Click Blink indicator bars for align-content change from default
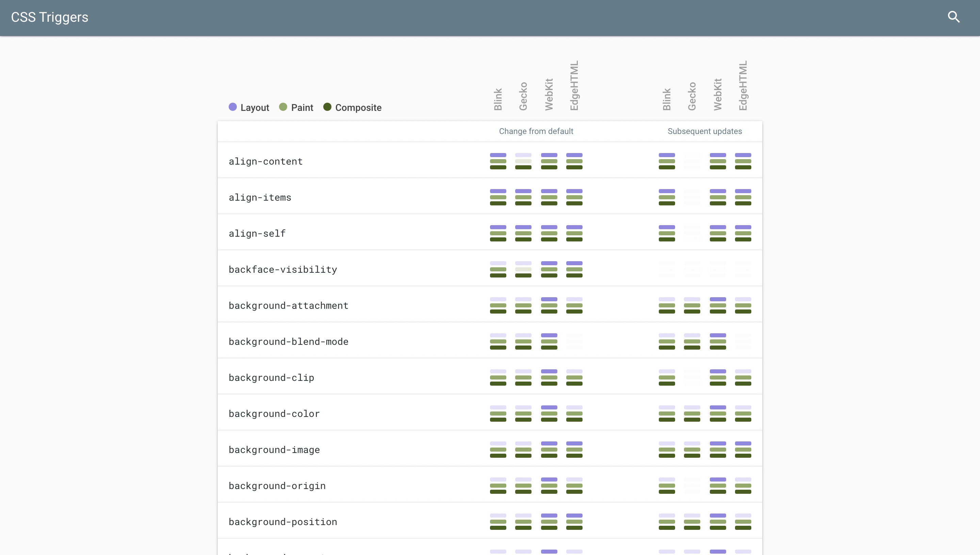This screenshot has height=555, width=980. pyautogui.click(x=498, y=161)
